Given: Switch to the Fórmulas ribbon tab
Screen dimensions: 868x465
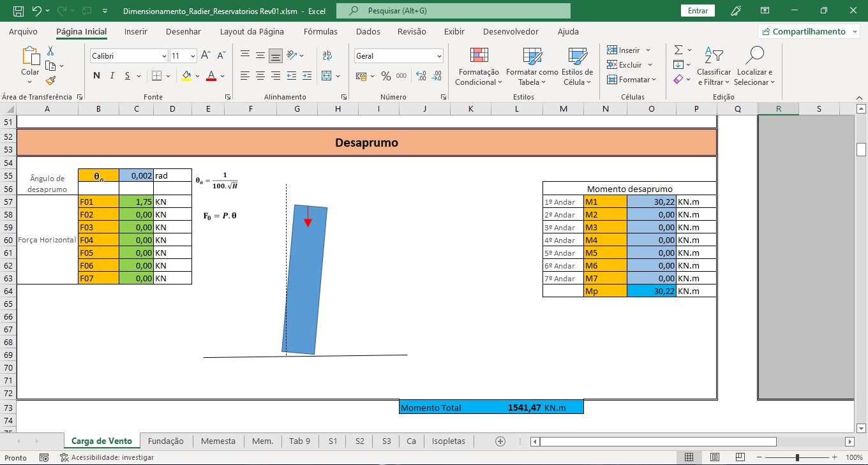Looking at the screenshot, I should click(x=320, y=31).
